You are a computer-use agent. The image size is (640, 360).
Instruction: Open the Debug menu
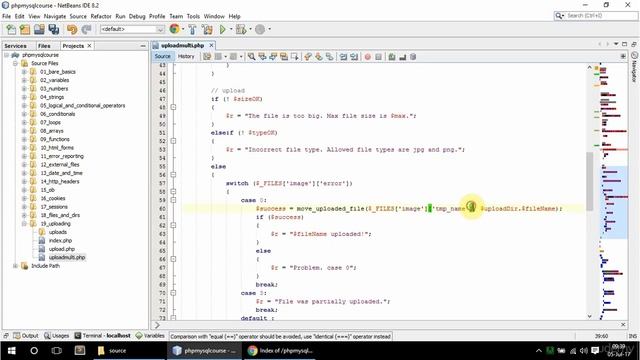(137, 16)
